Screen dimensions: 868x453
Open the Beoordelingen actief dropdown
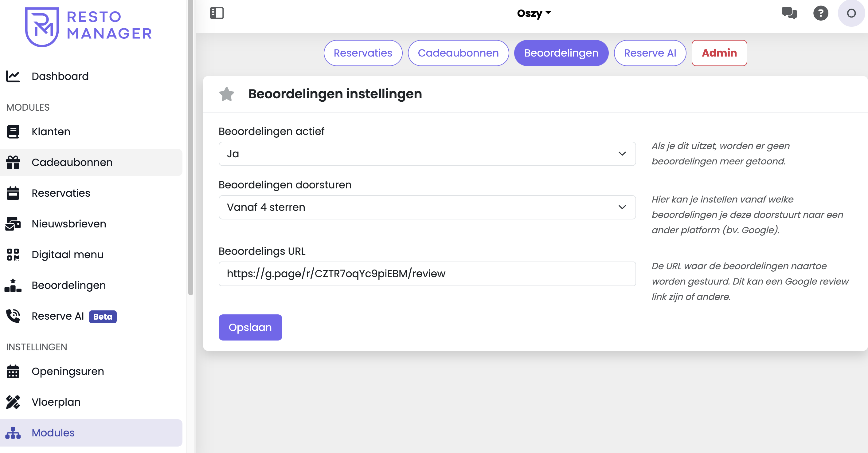pos(427,154)
